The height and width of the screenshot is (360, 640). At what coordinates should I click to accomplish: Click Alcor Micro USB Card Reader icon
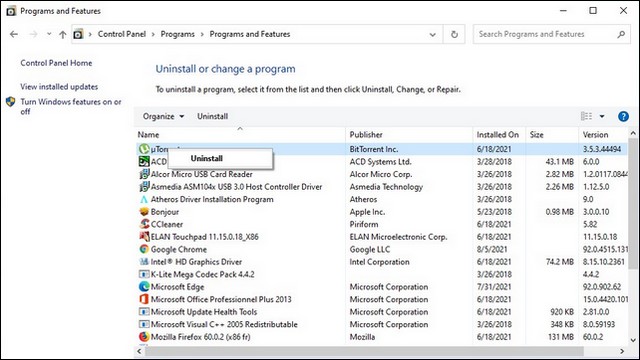(x=144, y=174)
